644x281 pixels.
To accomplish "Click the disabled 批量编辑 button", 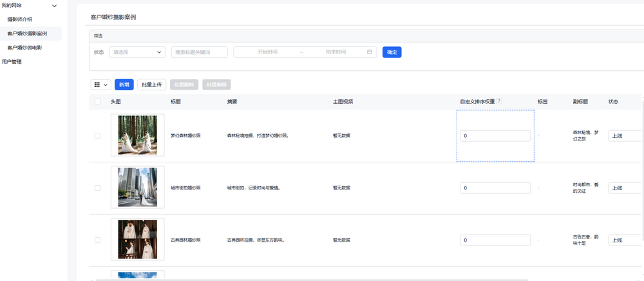I will pos(216,84).
